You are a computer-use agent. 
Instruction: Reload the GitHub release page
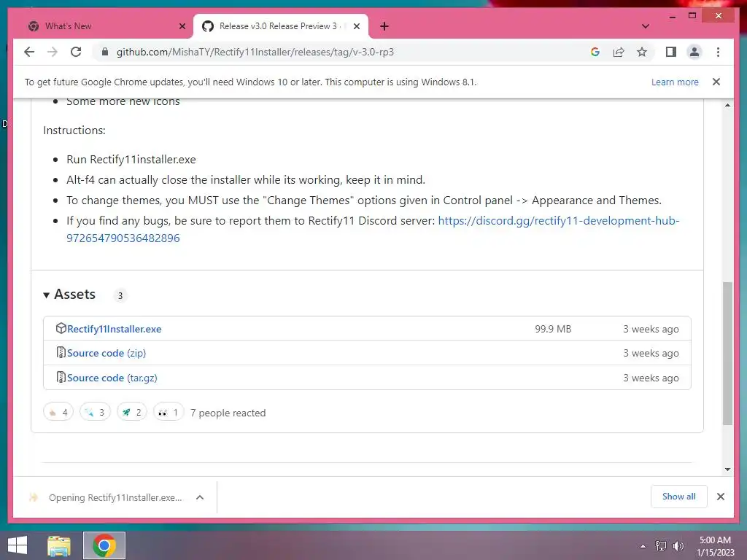(x=76, y=52)
